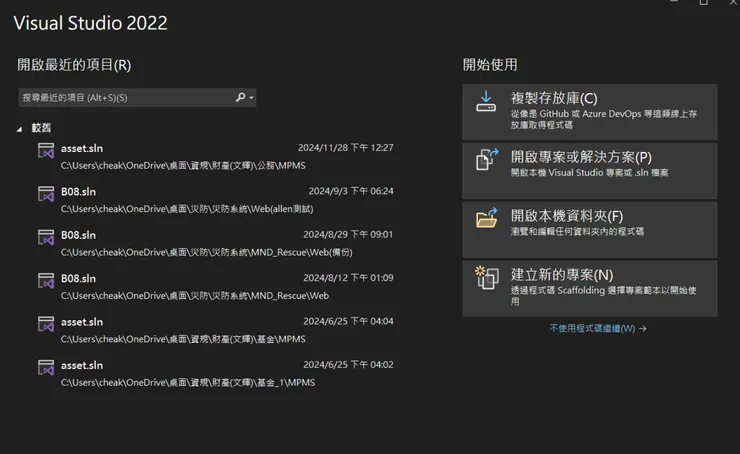This screenshot has height=454, width=740.
Task: Click path ending 公務\MPMS
Action: [183, 166]
